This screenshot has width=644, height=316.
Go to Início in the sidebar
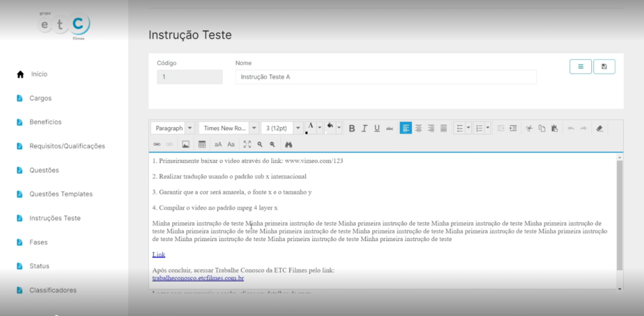pyautogui.click(x=39, y=74)
